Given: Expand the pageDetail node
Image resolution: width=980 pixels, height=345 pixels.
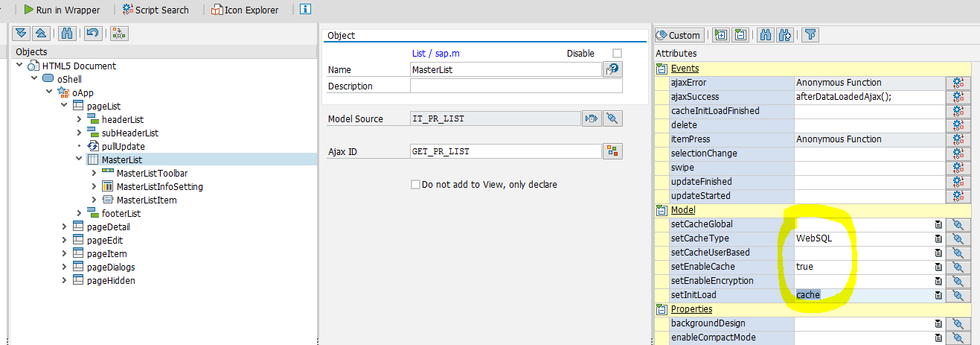Looking at the screenshot, I should 64,227.
